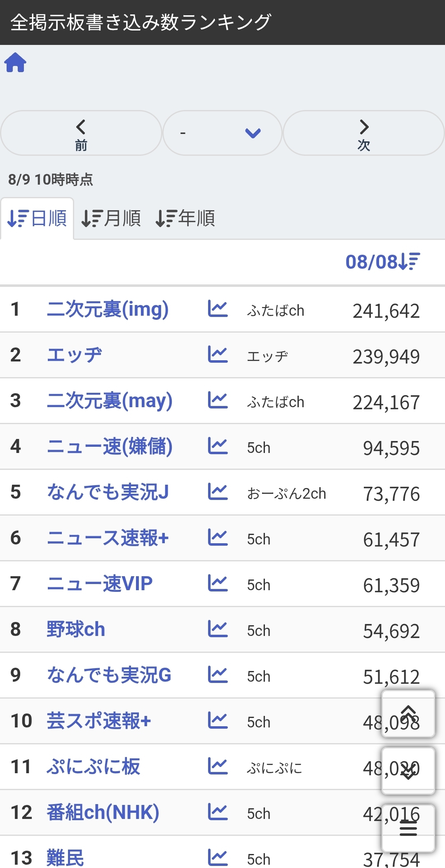Show graph icon for なんでも実況J
445x868 pixels.
click(218, 492)
